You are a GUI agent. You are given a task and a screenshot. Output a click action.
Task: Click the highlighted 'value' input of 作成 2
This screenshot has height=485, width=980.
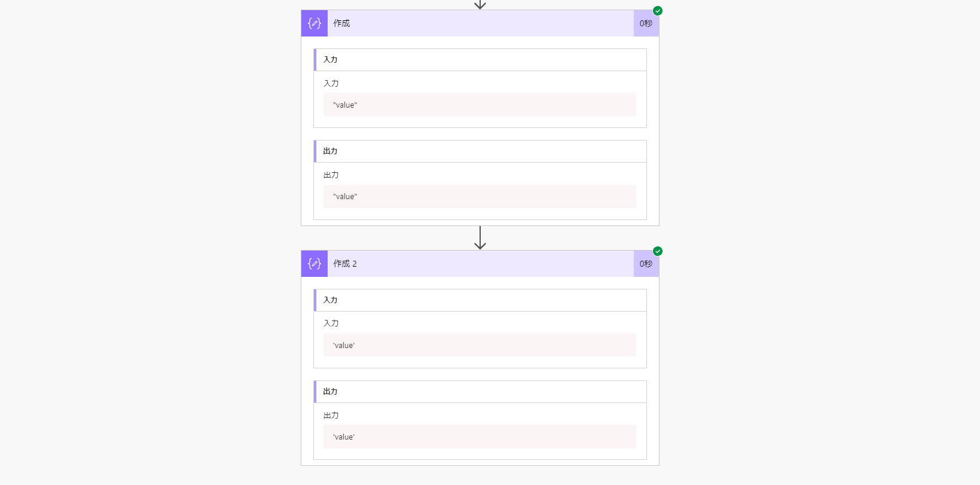[x=480, y=344]
